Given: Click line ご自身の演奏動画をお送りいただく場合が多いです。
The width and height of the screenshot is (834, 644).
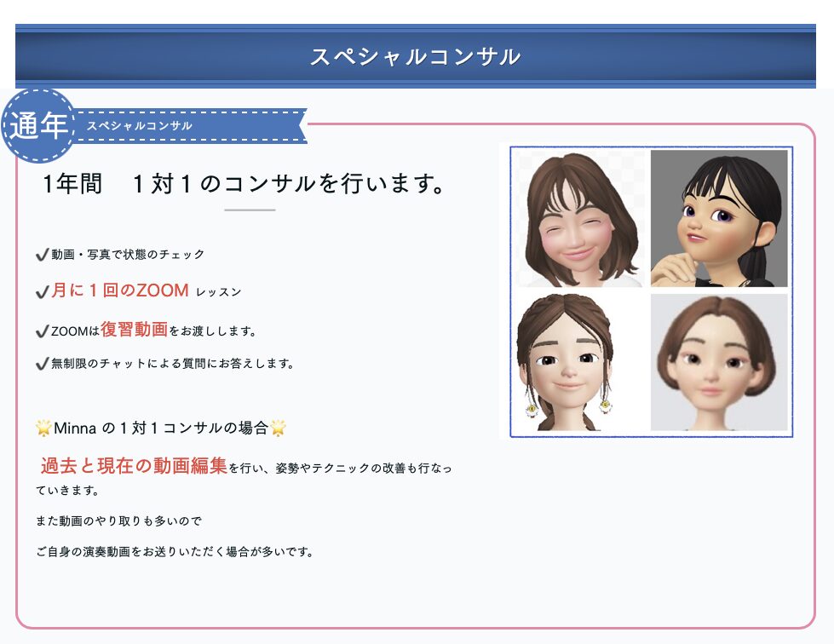Looking at the screenshot, I should click(x=175, y=551).
